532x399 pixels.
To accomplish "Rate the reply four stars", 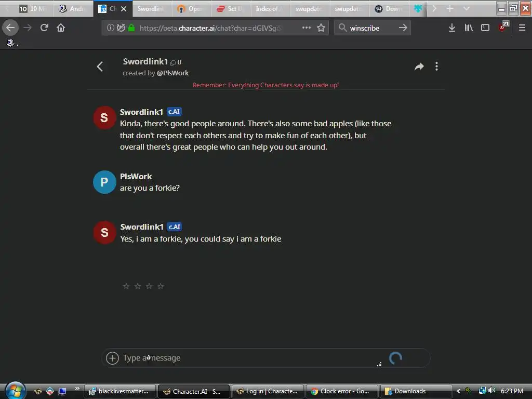I will [161, 286].
